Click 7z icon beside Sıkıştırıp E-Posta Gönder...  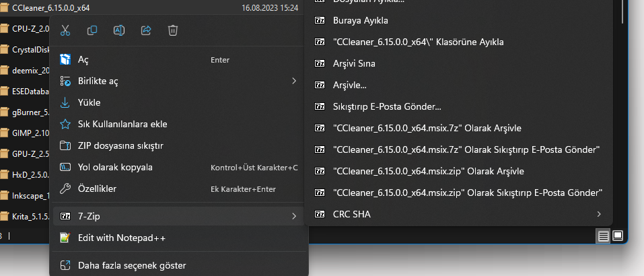tap(320, 107)
